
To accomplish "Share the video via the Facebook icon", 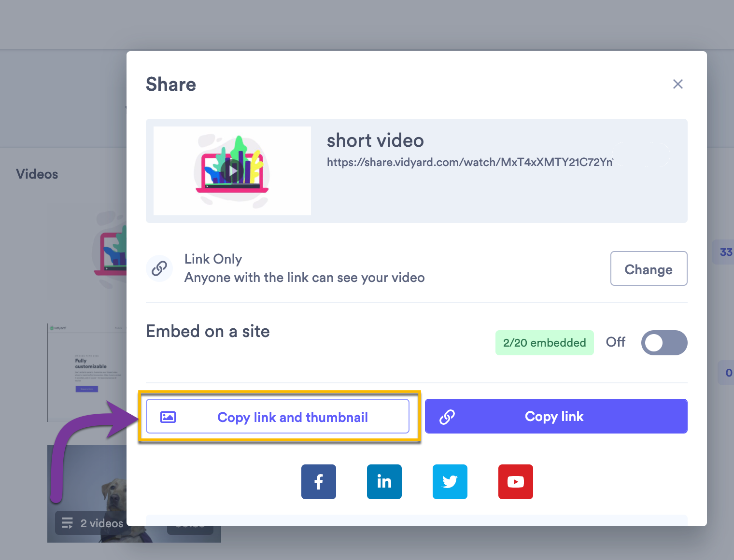I will (x=318, y=481).
